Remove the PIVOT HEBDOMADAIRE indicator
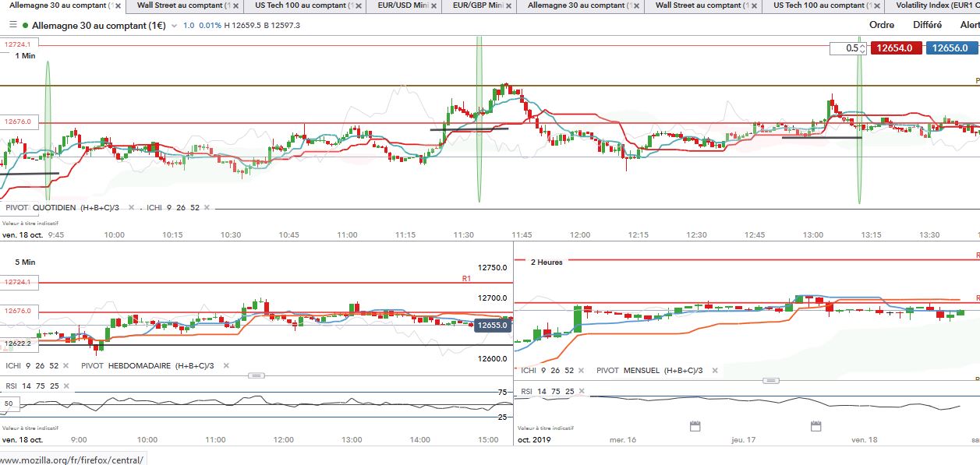 (x=226, y=365)
